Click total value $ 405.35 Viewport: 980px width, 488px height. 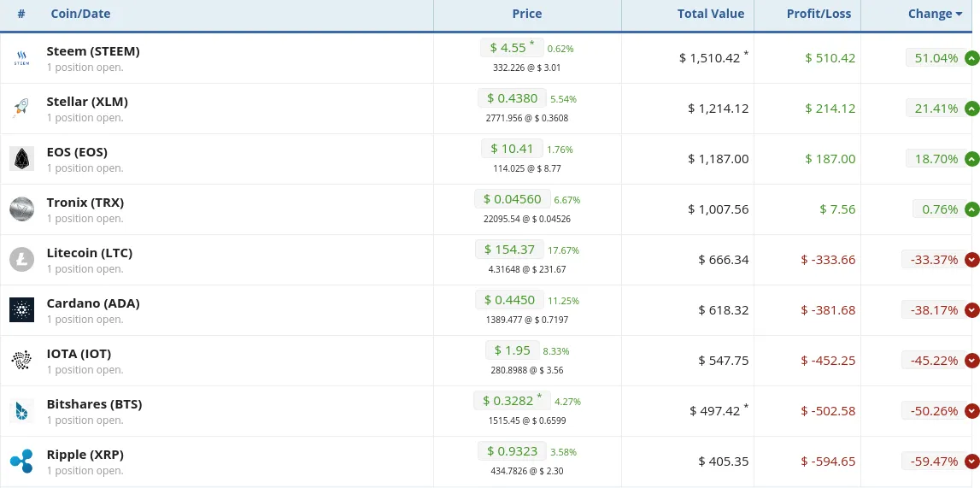click(724, 462)
